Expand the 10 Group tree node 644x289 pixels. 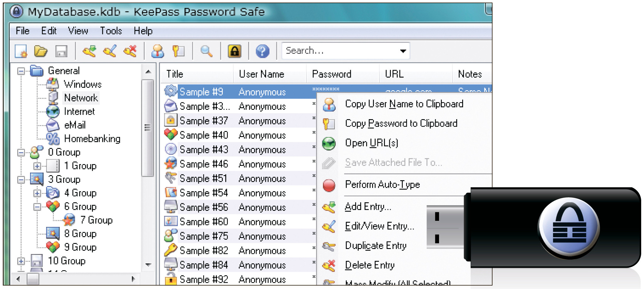click(x=21, y=261)
